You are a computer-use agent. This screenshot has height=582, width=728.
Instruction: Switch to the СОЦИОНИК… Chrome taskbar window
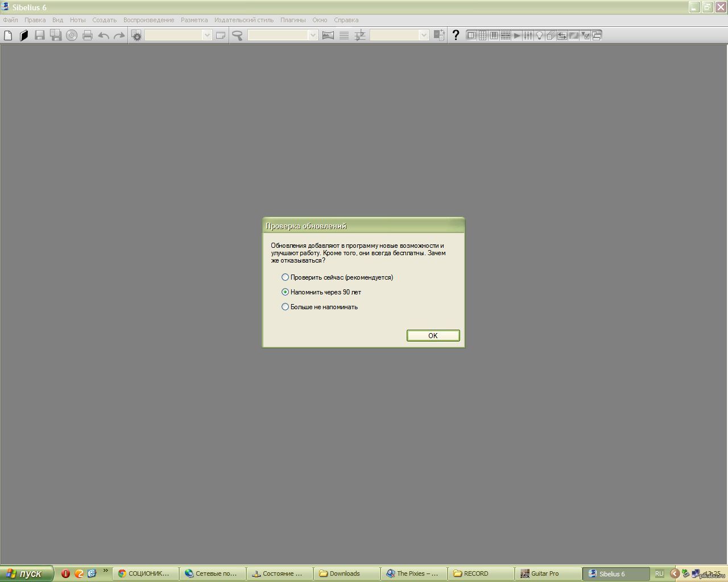[x=146, y=573]
